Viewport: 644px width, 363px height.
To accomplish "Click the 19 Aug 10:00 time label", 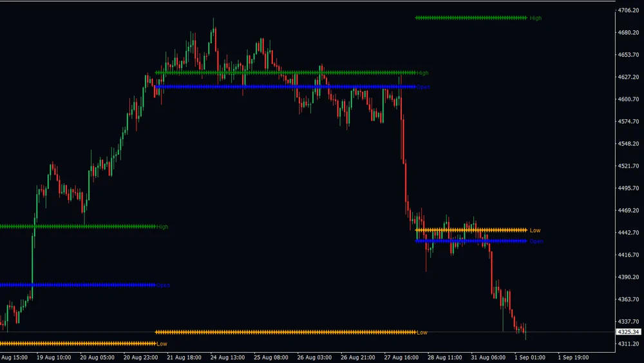I will coord(54,357).
